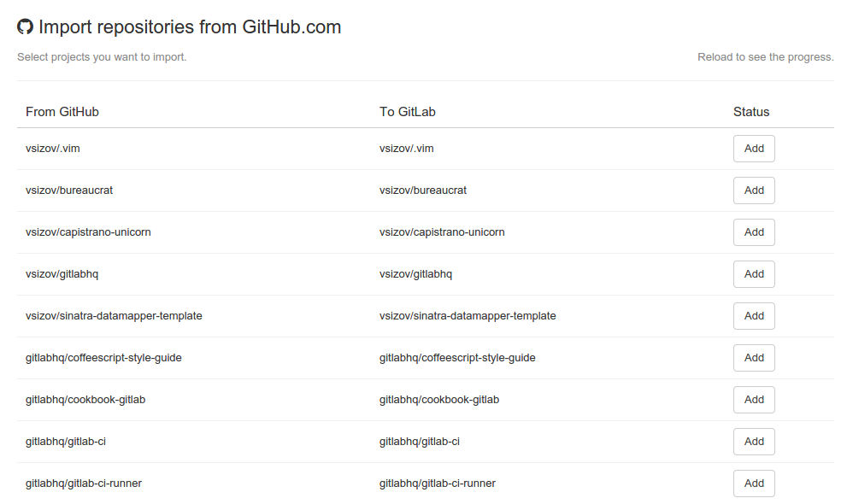Click gitlabhq/gitlab-ci-runner in From GitHub column
Screen dimensions: 847x504
click(84, 483)
